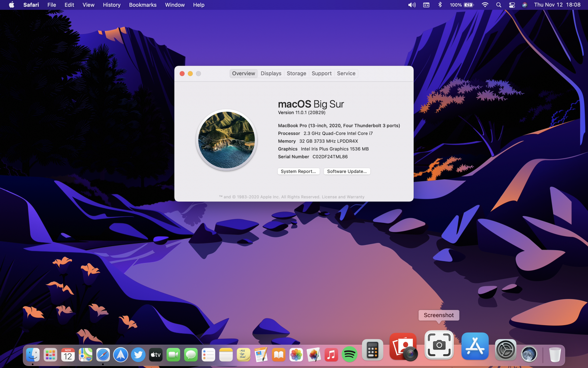The width and height of the screenshot is (588, 368).
Task: Open Apple TV app in Dock
Action: click(156, 355)
